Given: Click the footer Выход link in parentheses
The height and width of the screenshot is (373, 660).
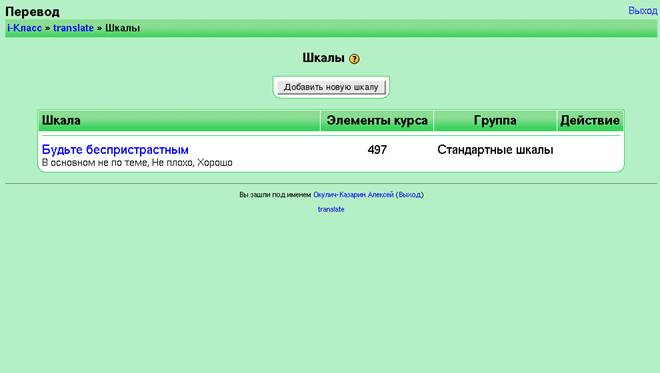Looking at the screenshot, I should tap(410, 194).
